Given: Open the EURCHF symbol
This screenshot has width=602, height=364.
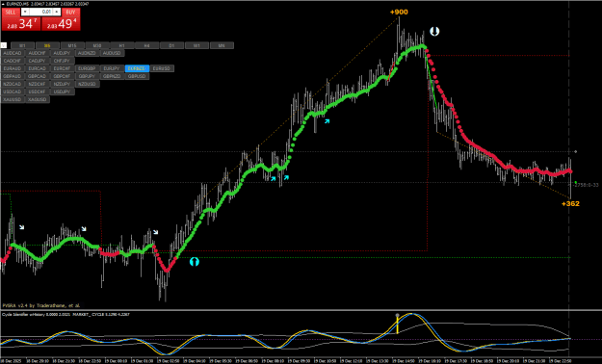Looking at the screenshot, I should tap(63, 68).
